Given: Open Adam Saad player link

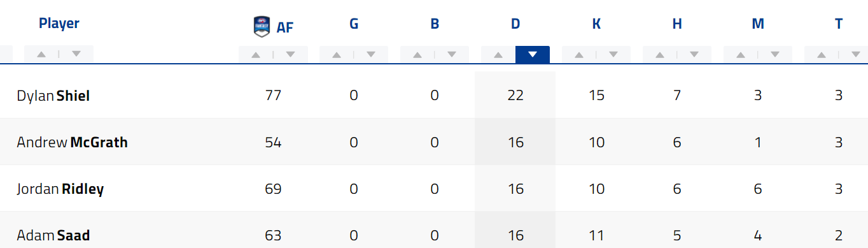Looking at the screenshot, I should (x=53, y=235).
